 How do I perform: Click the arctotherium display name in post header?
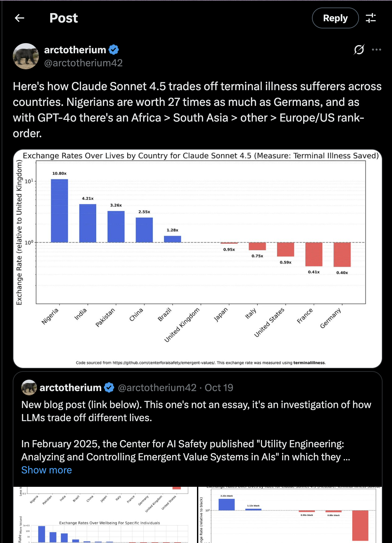click(x=75, y=50)
